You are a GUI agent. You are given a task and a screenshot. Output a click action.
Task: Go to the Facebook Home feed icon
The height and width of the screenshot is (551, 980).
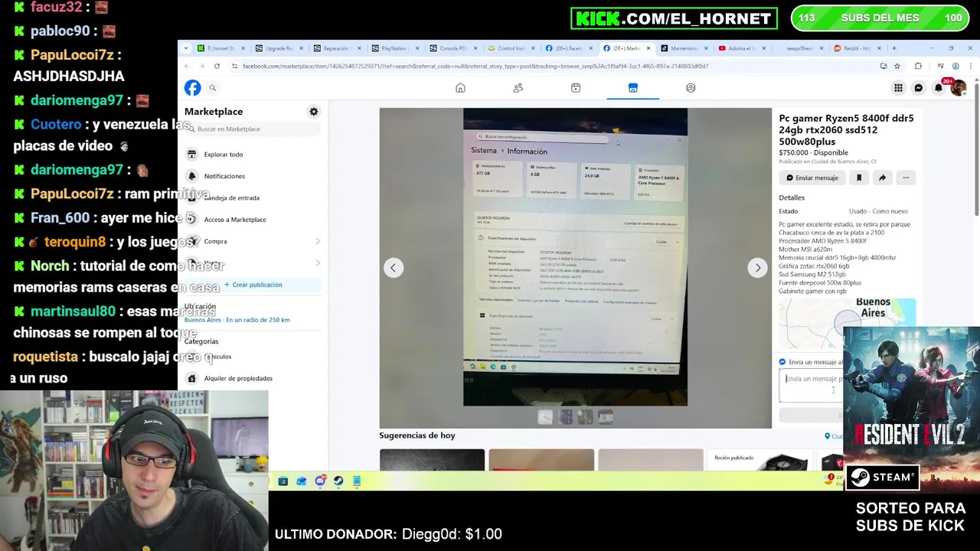(x=460, y=88)
